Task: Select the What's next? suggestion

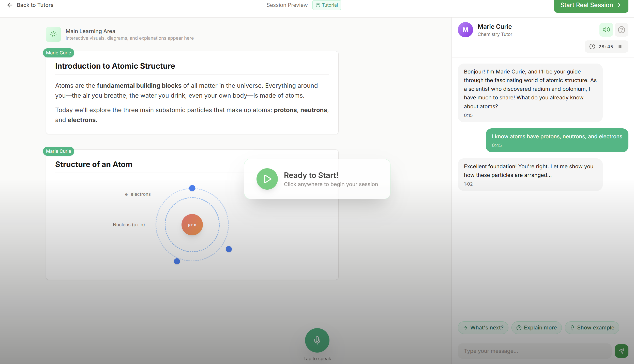Action: click(483, 328)
